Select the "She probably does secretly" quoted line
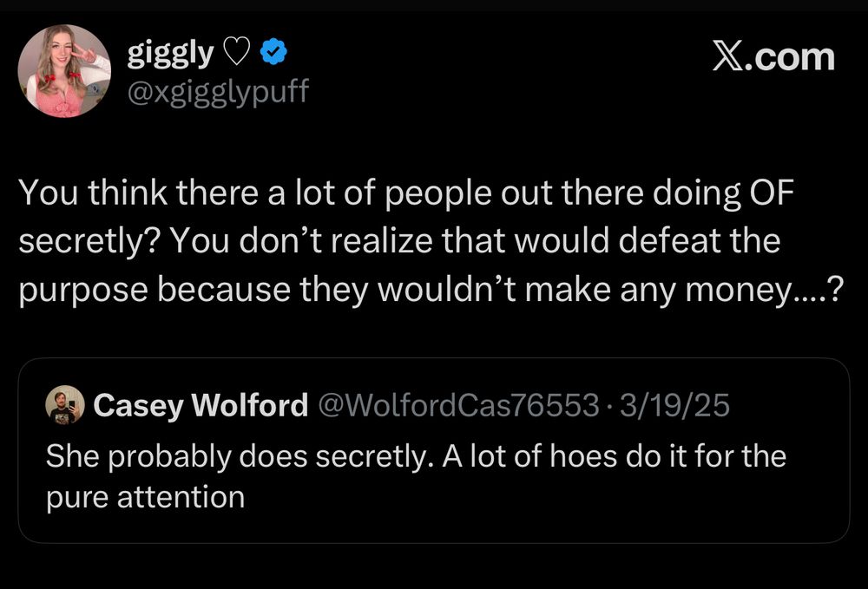Screen dimensions: 868x589 click(x=234, y=455)
